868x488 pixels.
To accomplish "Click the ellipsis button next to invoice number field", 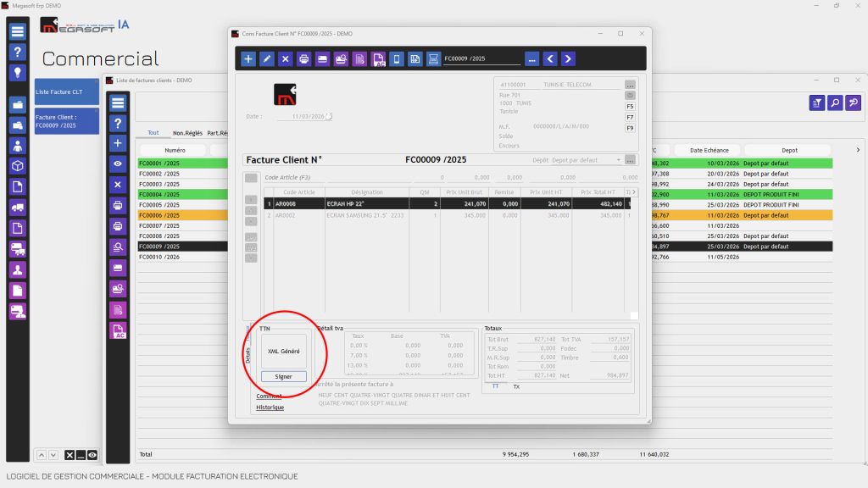I will point(531,58).
